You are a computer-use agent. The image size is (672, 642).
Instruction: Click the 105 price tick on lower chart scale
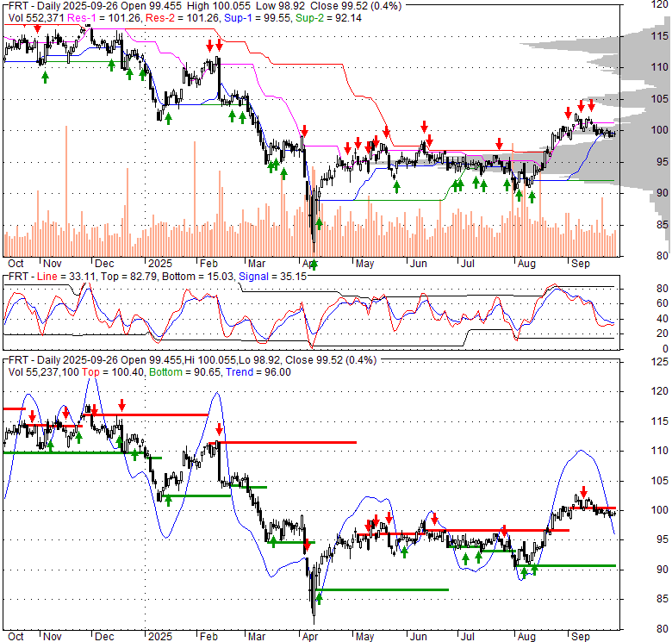(659, 481)
